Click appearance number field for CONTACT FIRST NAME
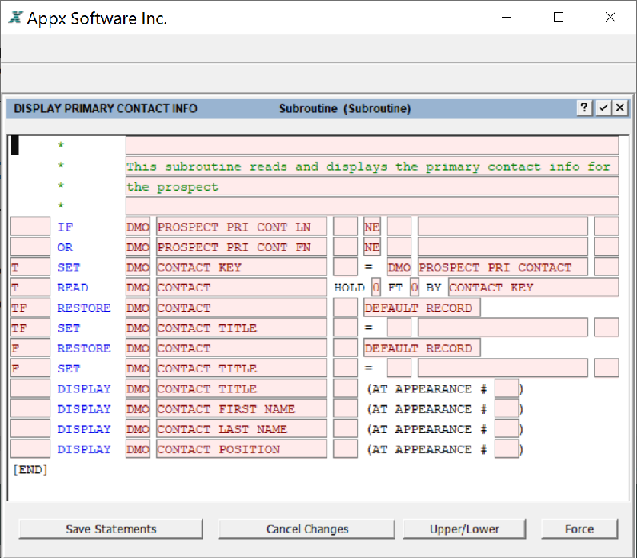 pos(507,409)
